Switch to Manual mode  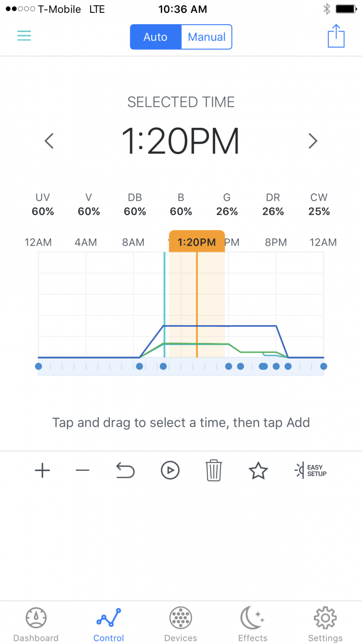(206, 37)
